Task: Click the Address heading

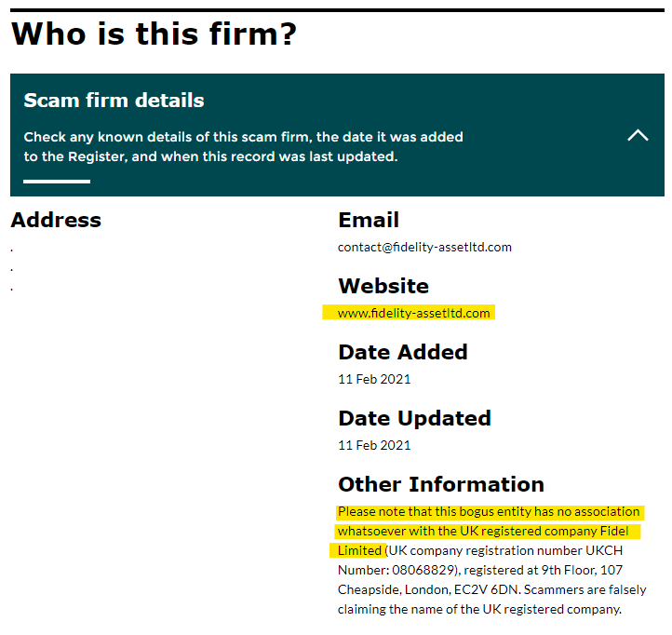Action: [56, 220]
